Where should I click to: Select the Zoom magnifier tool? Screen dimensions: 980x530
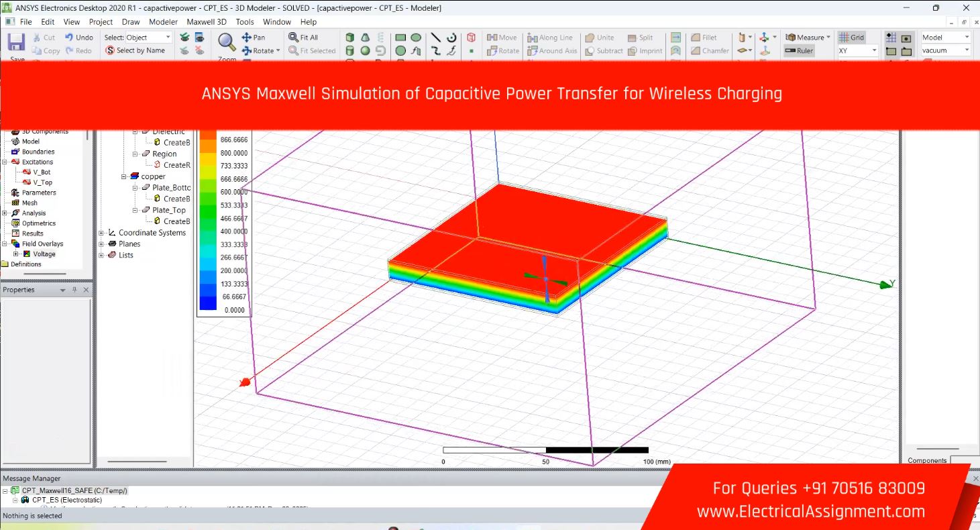[227, 43]
